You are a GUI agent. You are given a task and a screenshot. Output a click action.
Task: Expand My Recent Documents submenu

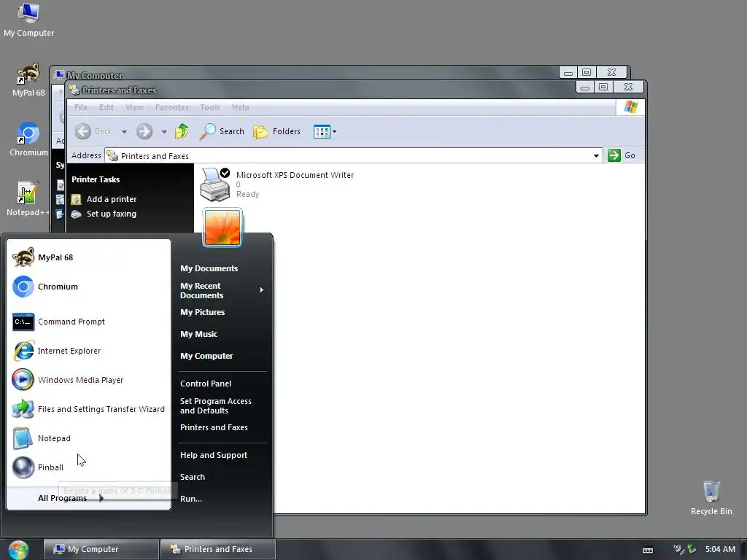tap(222, 290)
